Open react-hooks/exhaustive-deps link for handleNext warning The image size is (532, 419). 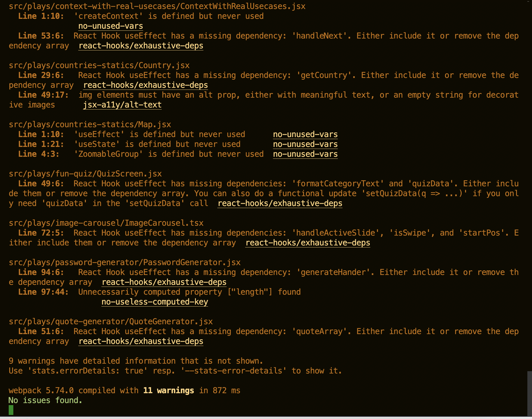pos(141,46)
